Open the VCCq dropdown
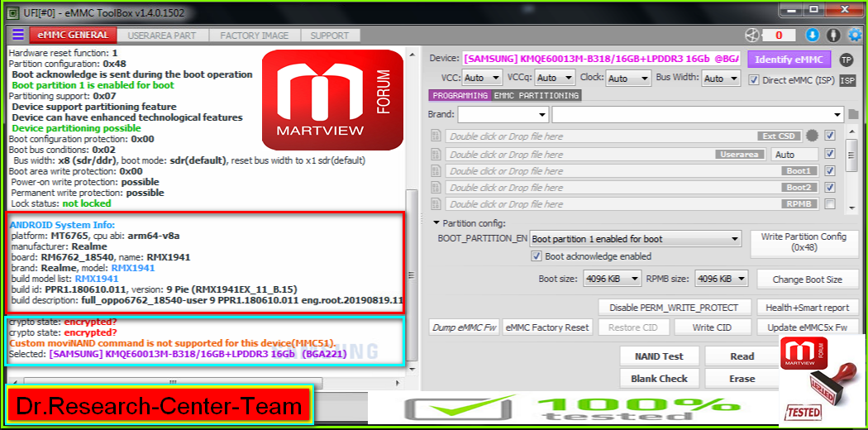 click(556, 78)
